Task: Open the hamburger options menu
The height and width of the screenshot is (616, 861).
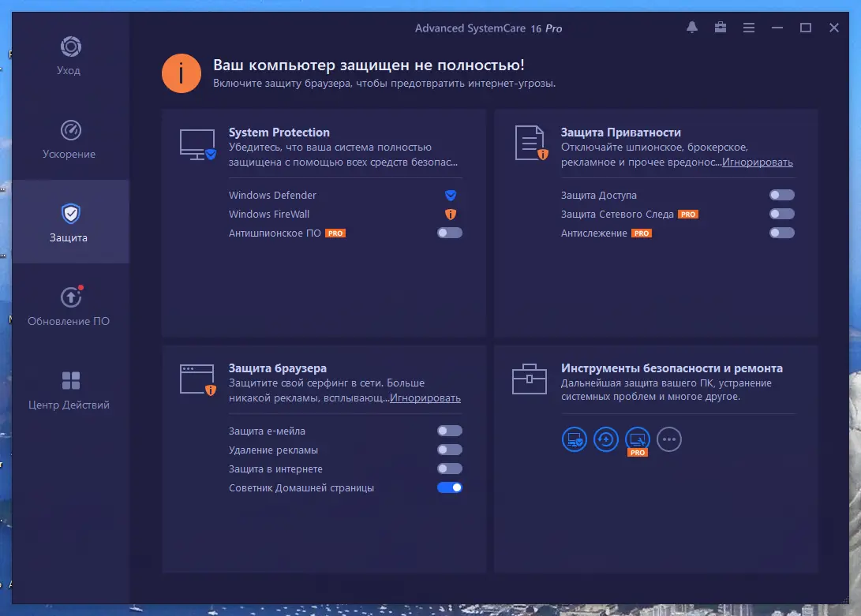Action: click(748, 28)
